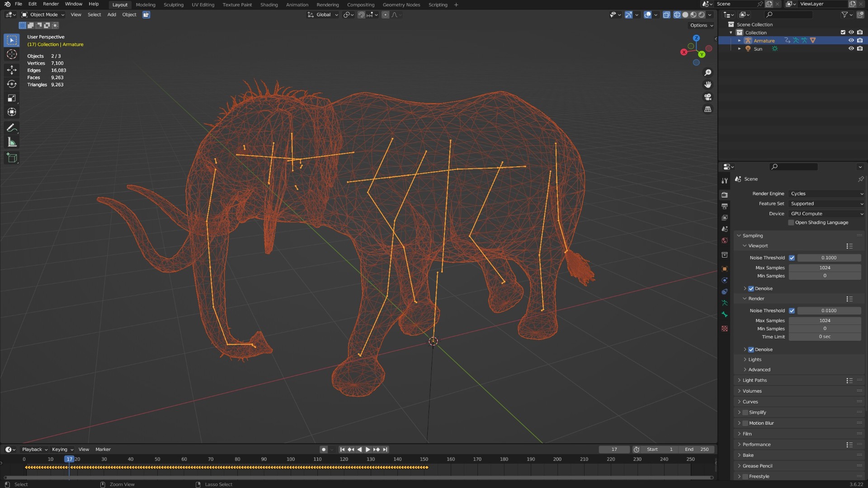
Task: Click the current frame field showing 17
Action: pos(614,450)
